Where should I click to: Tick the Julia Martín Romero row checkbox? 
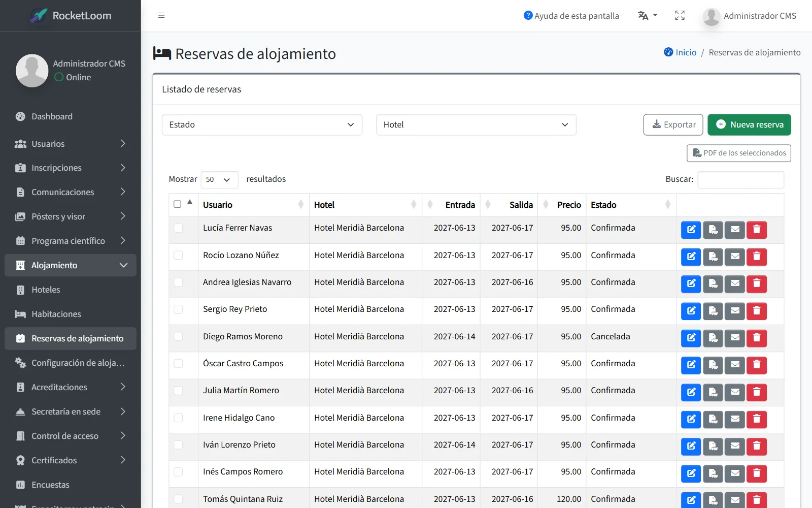click(178, 391)
